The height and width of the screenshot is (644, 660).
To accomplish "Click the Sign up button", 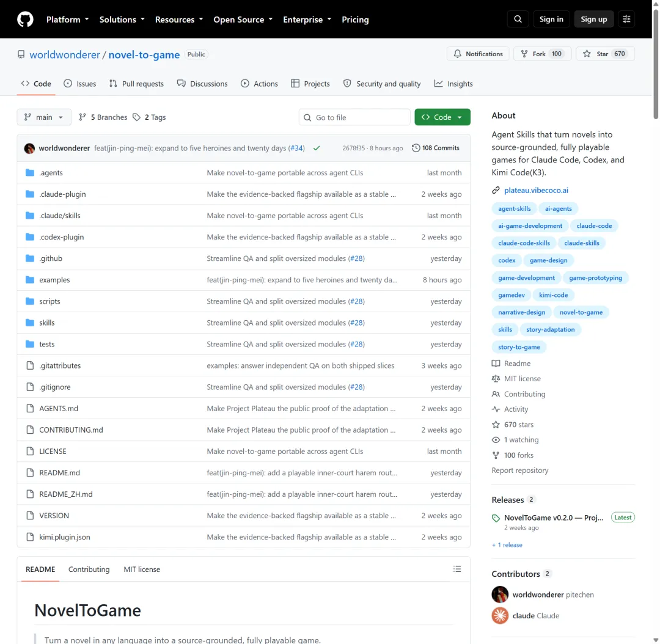I will click(x=593, y=19).
